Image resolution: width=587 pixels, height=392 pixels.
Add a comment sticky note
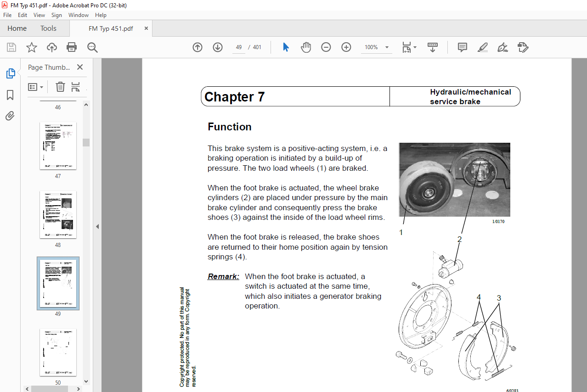pyautogui.click(x=462, y=47)
